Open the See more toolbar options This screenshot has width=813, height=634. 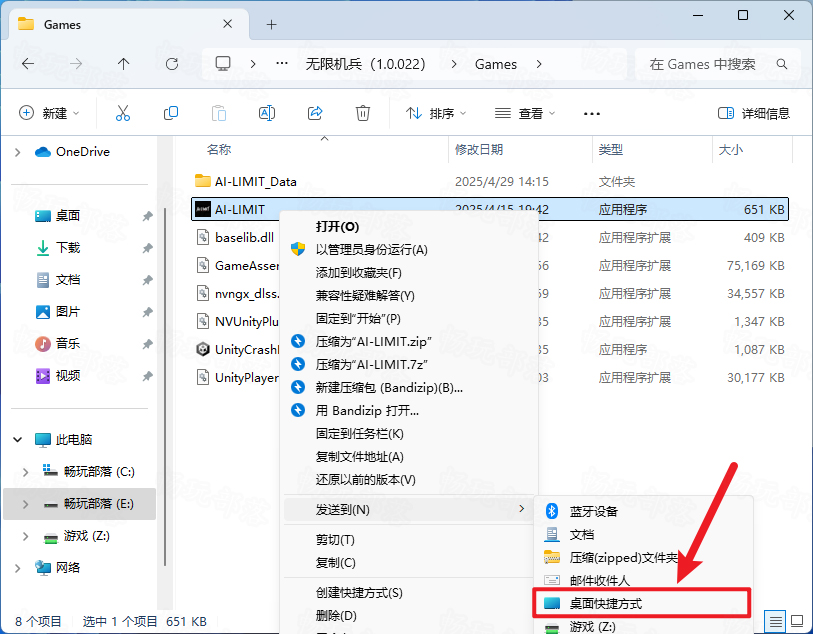[x=592, y=114]
